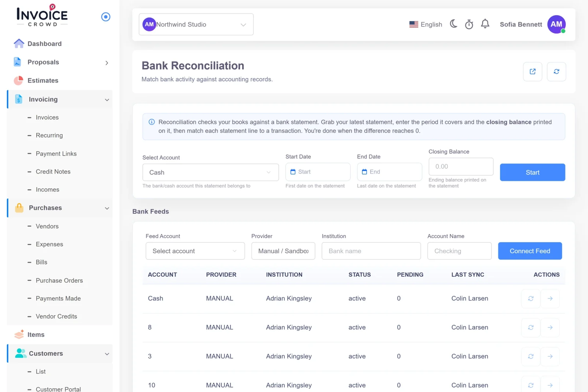Image resolution: width=588 pixels, height=392 pixels.
Task: Go to Payment Links
Action: pos(56,154)
